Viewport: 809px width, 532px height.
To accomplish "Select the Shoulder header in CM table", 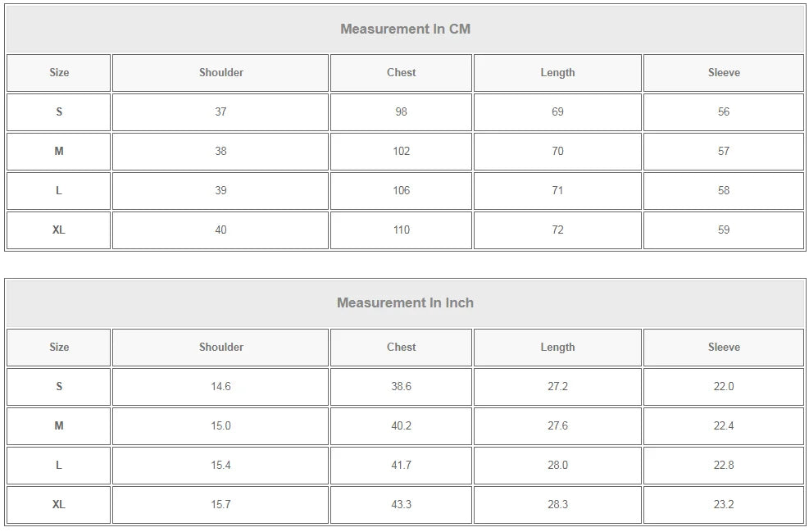I will click(x=220, y=73).
